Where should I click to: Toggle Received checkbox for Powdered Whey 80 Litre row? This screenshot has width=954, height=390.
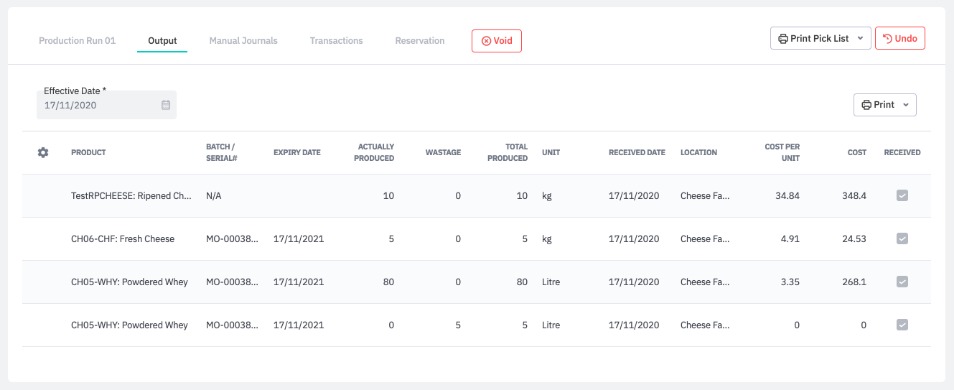(x=902, y=282)
